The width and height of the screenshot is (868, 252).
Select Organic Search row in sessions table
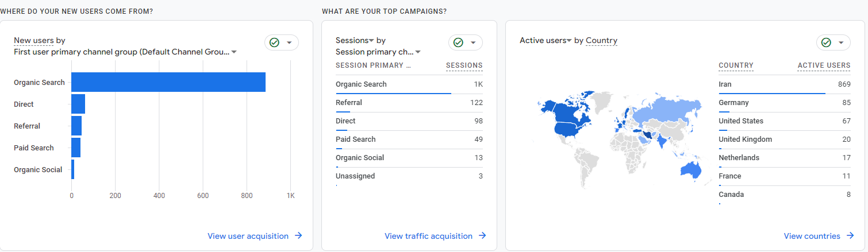409,84
